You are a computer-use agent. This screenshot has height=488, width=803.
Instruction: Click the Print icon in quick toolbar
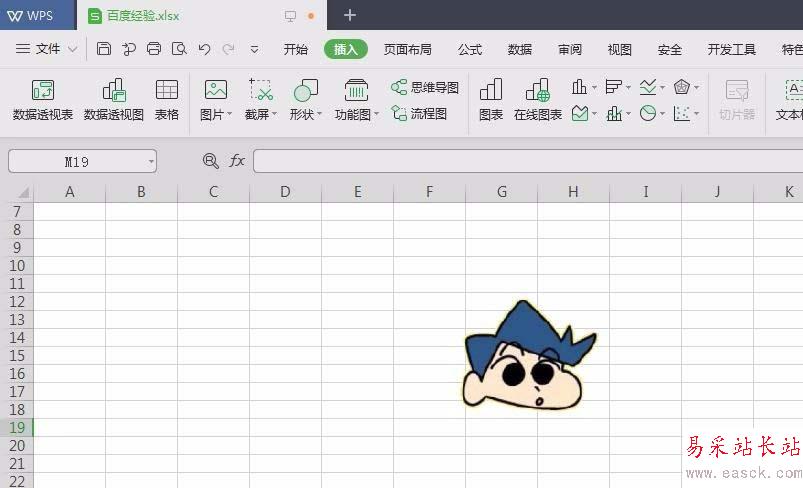point(154,49)
